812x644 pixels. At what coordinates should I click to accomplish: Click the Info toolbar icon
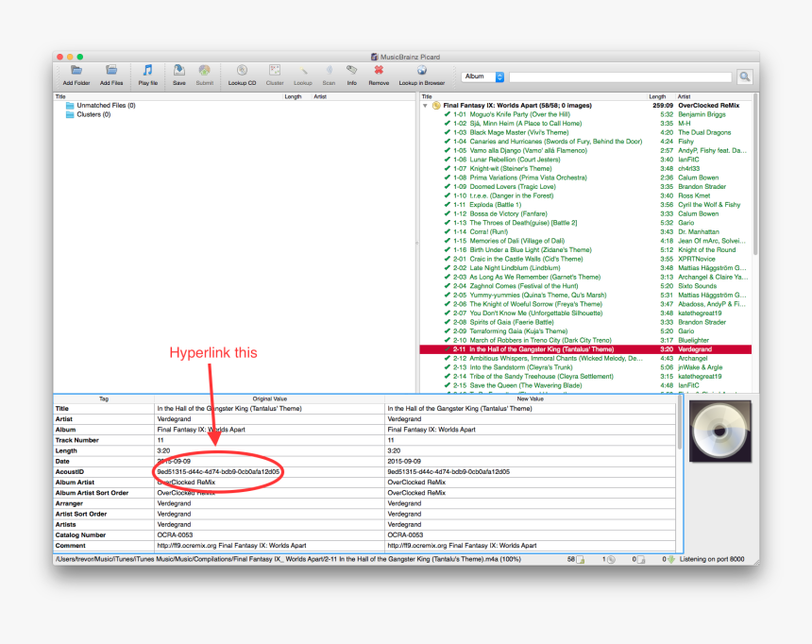[x=351, y=71]
